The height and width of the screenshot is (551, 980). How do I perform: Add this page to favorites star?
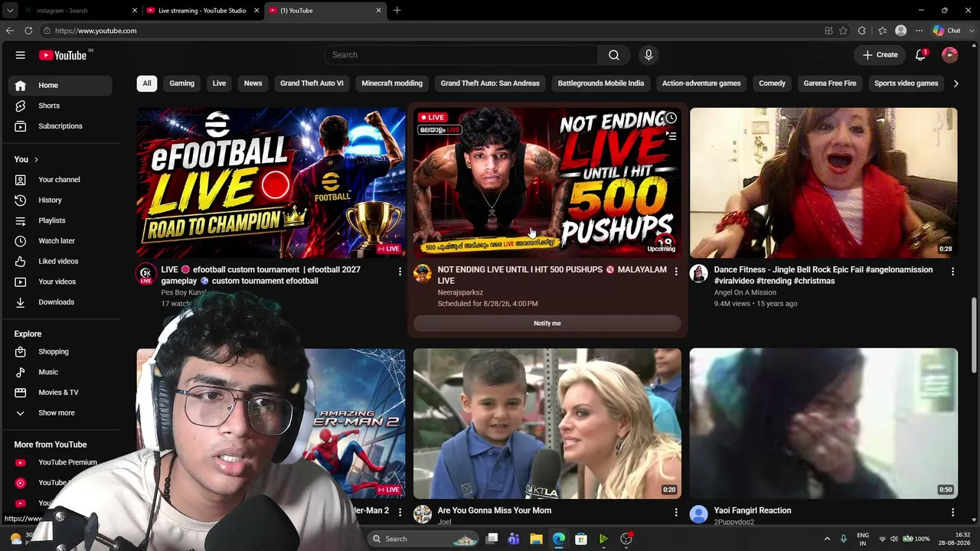(x=843, y=31)
